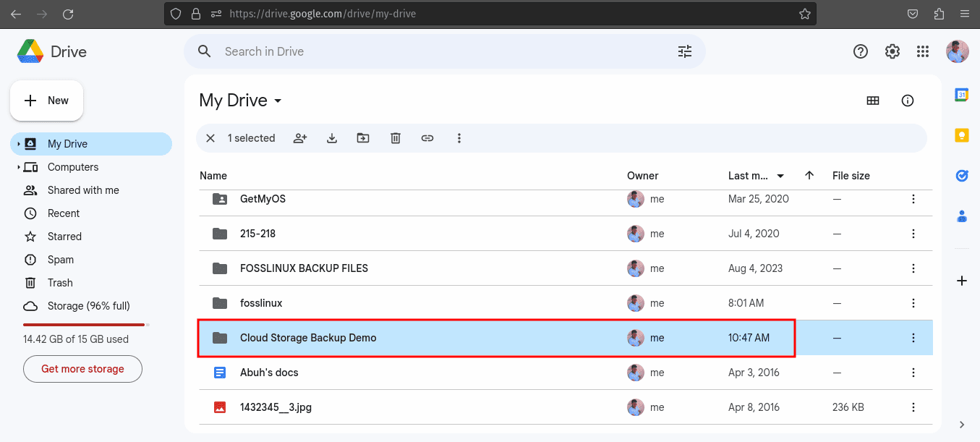Open Google Keep in side panel
This screenshot has height=442, width=980.
click(962, 135)
